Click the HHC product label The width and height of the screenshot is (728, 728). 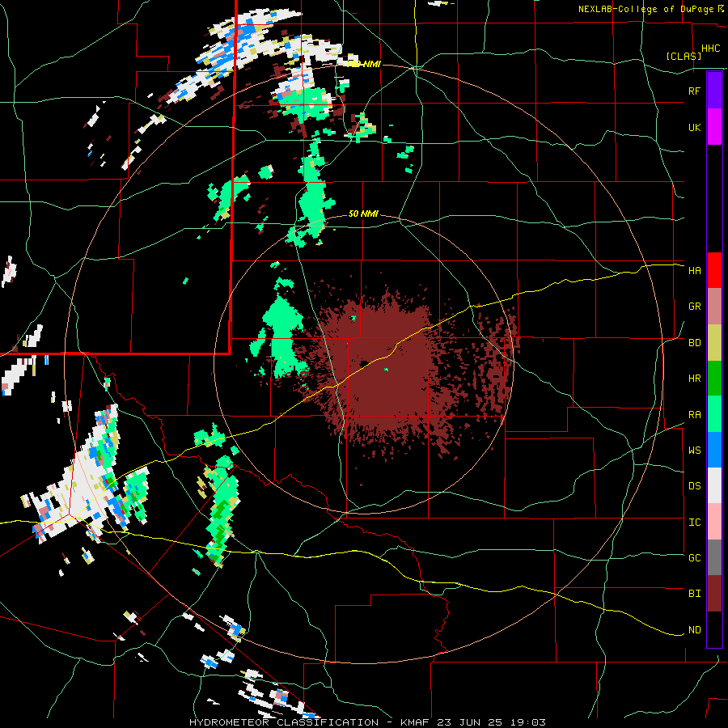710,49
